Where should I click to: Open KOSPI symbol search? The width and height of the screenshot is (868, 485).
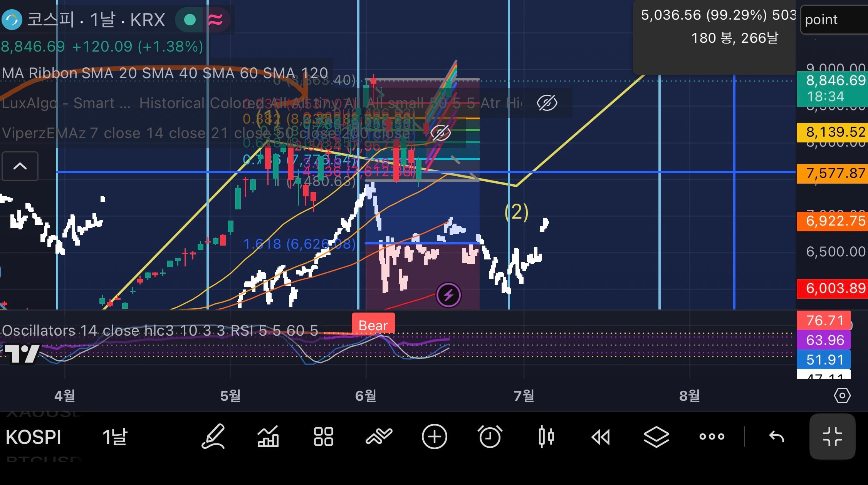pyautogui.click(x=34, y=437)
